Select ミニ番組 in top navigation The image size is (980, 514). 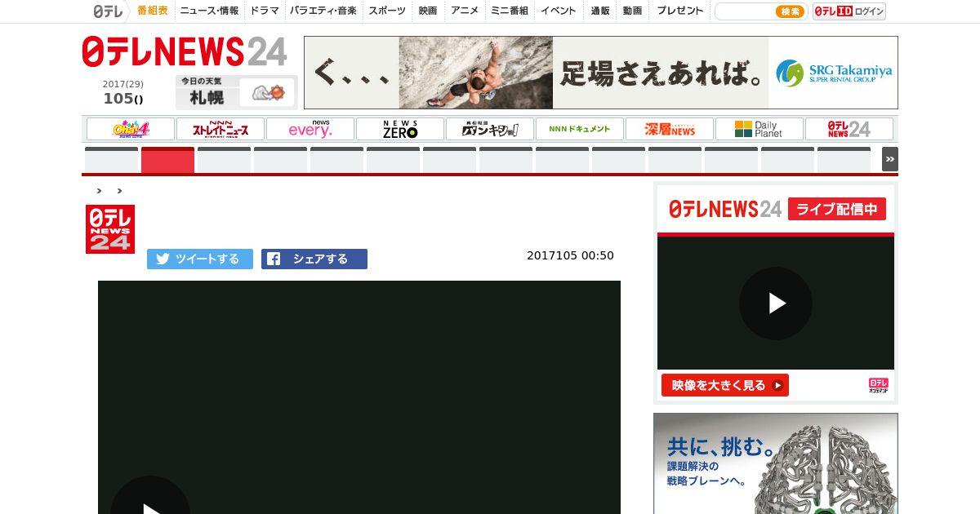pyautogui.click(x=510, y=11)
